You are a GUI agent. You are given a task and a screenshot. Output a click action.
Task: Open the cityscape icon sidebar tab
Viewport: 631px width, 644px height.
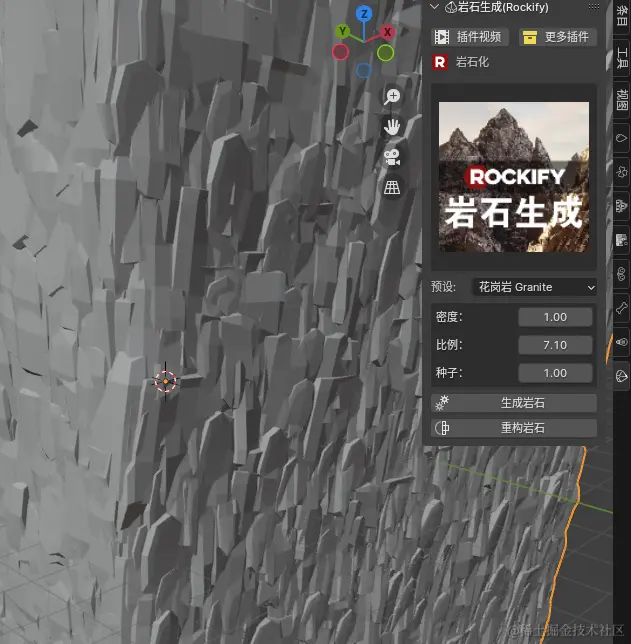pos(622,239)
